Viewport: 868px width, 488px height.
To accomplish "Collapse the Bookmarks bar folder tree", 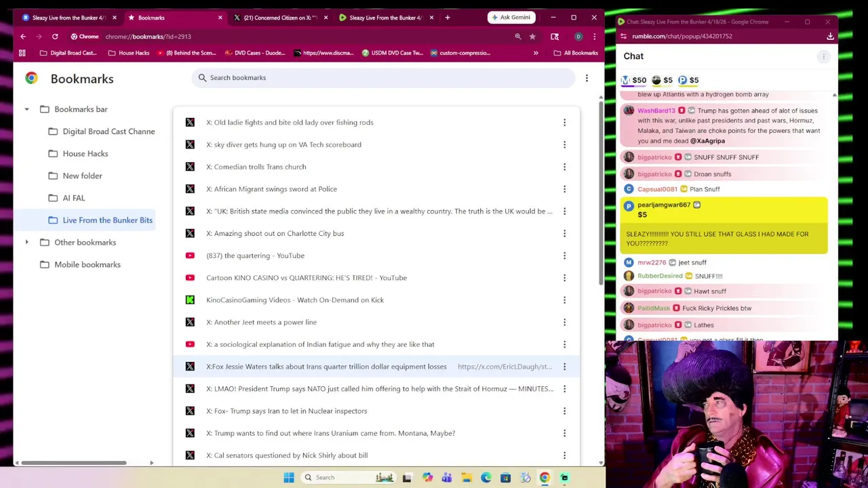I will click(27, 109).
